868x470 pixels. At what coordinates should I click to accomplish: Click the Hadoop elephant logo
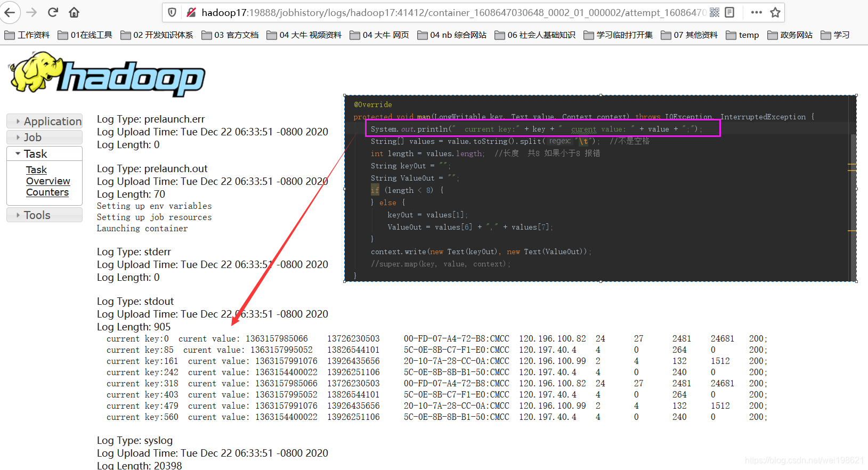click(107, 74)
